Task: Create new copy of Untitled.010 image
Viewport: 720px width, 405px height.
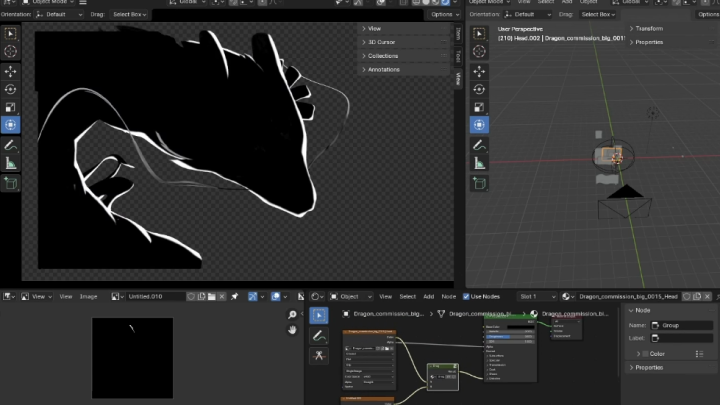Action: (201, 297)
